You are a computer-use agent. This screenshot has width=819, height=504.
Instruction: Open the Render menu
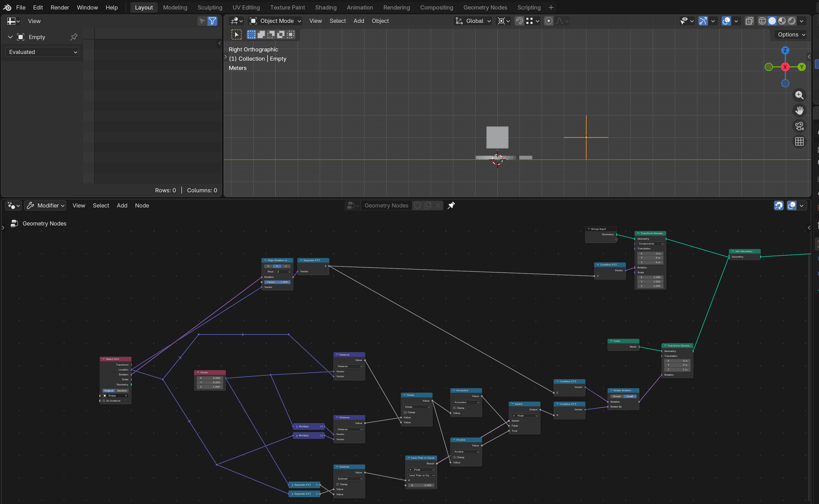(x=60, y=7)
